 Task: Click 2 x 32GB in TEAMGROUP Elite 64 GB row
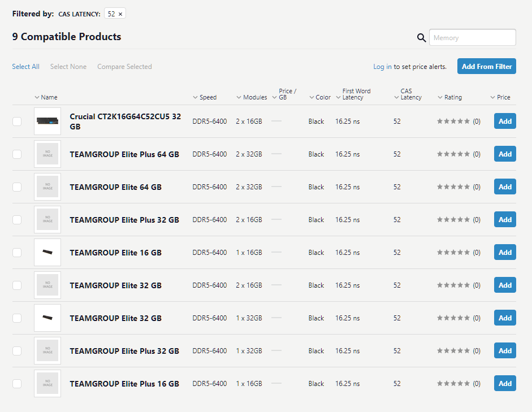[x=249, y=187]
